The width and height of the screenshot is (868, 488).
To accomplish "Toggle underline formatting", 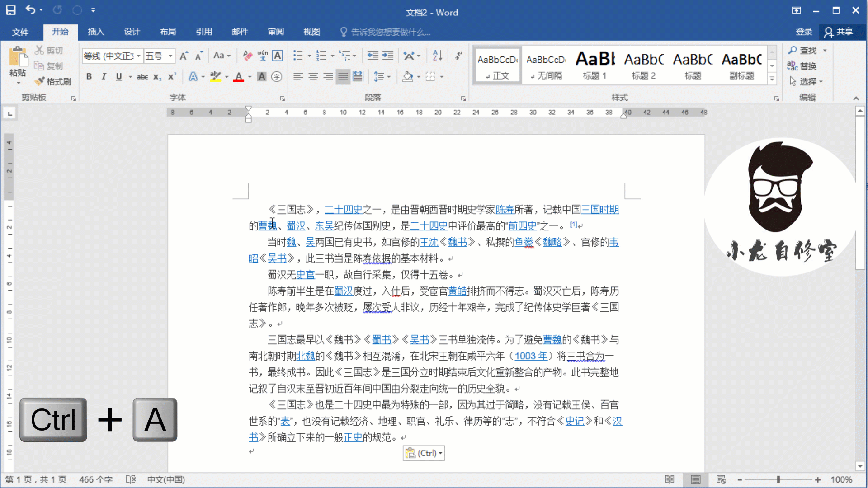I will [x=119, y=77].
